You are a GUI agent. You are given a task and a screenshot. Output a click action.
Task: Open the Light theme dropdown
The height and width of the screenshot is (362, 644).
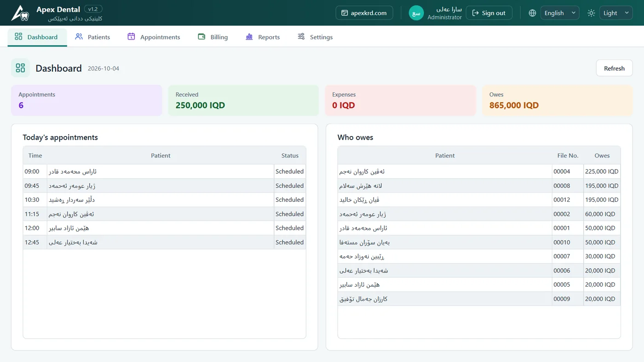click(616, 13)
